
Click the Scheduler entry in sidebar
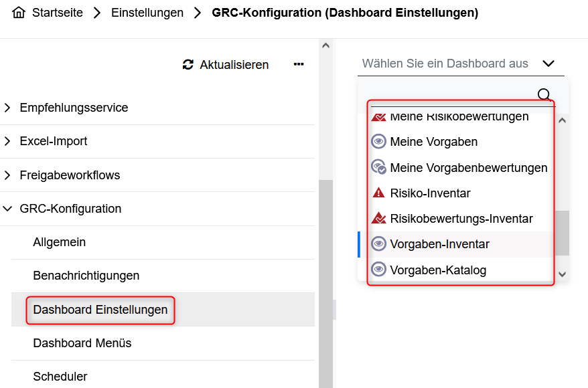pyautogui.click(x=60, y=377)
